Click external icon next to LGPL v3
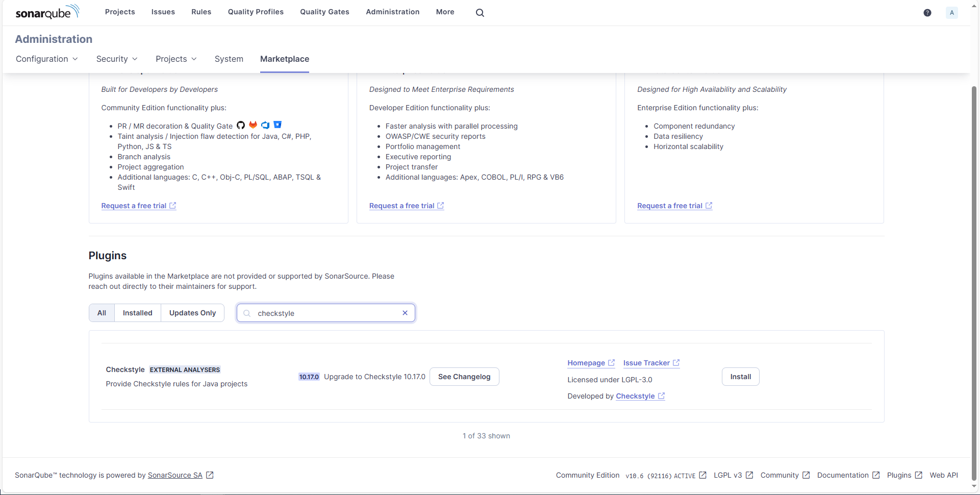980x495 pixels. 749,475
